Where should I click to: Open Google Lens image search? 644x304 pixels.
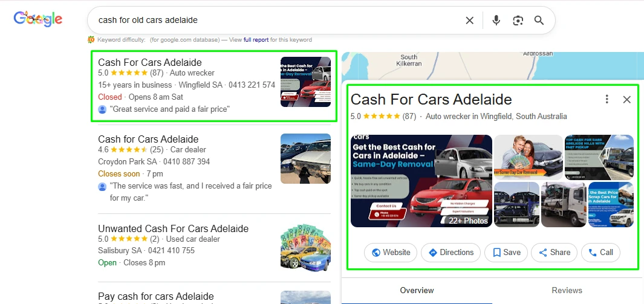point(518,21)
